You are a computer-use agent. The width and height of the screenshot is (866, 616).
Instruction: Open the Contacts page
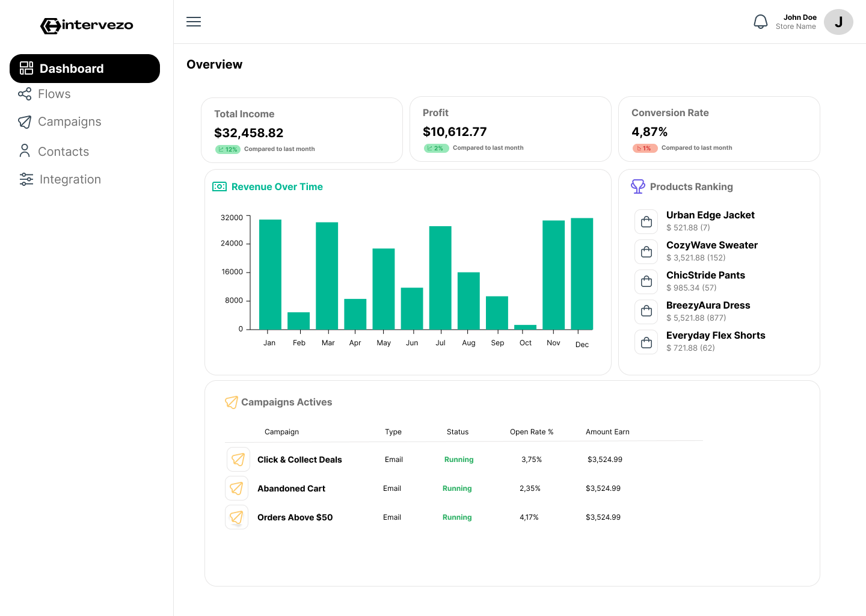point(63,151)
